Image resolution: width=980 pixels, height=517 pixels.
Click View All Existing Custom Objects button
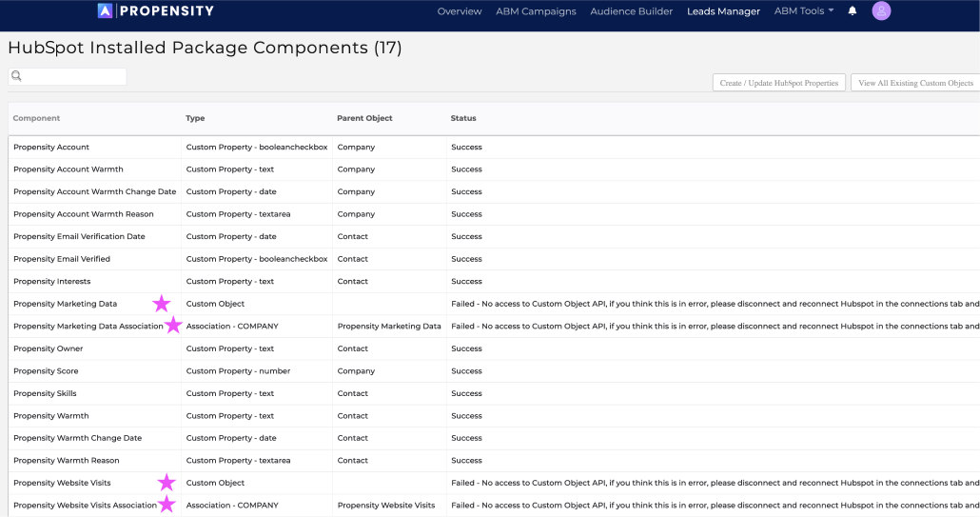(x=915, y=83)
